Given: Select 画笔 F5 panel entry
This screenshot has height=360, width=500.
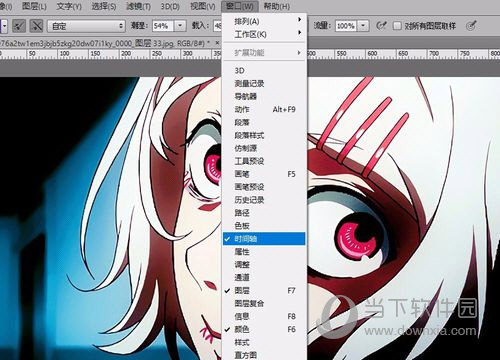Looking at the screenshot, I should point(264,174).
